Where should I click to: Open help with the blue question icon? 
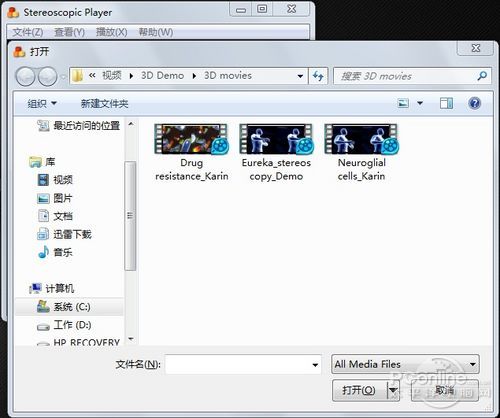point(474,103)
